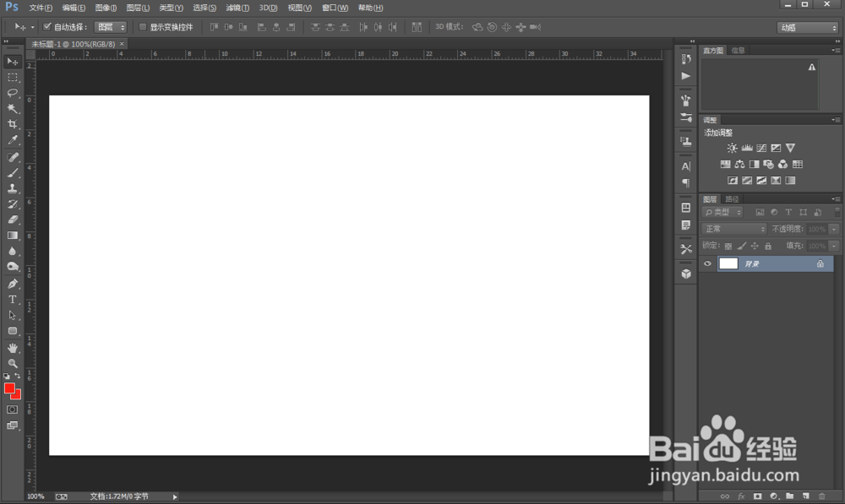Open tool preset picker arrow
845x504 pixels.
[x=32, y=27]
